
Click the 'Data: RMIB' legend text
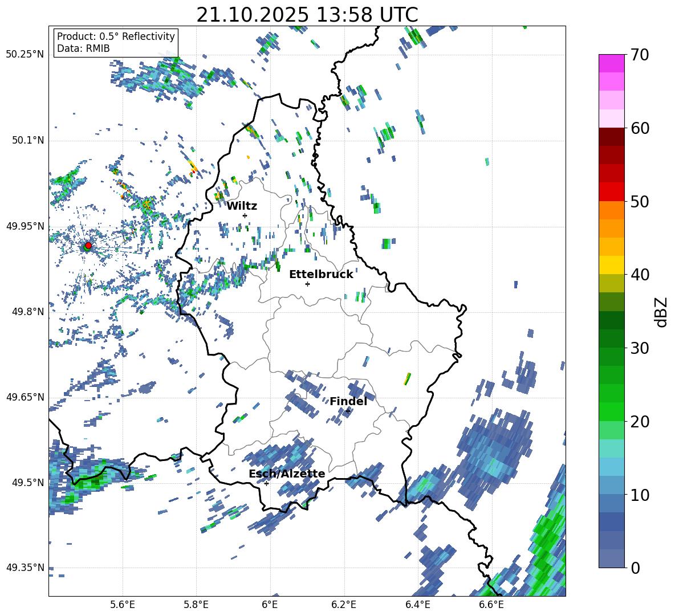click(83, 48)
